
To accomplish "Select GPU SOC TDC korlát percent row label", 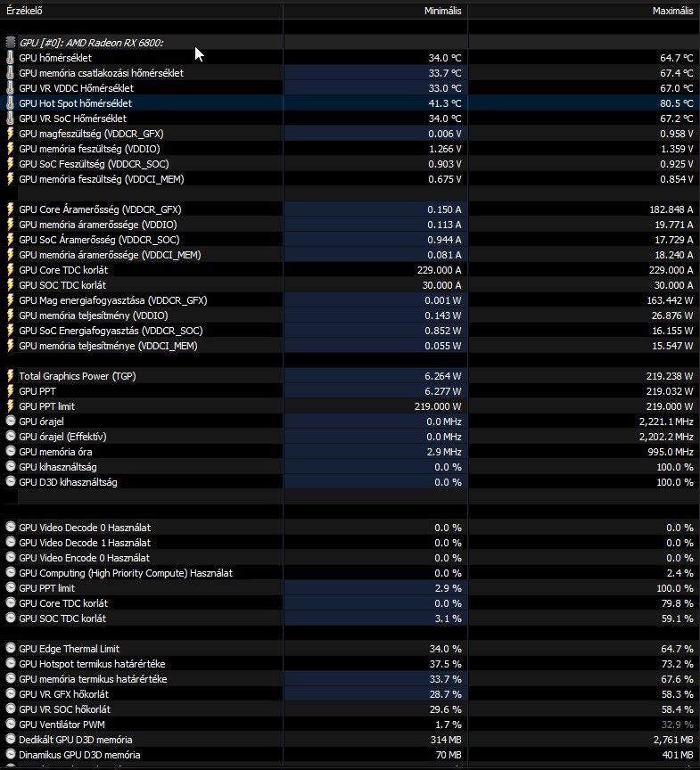I will point(62,618).
